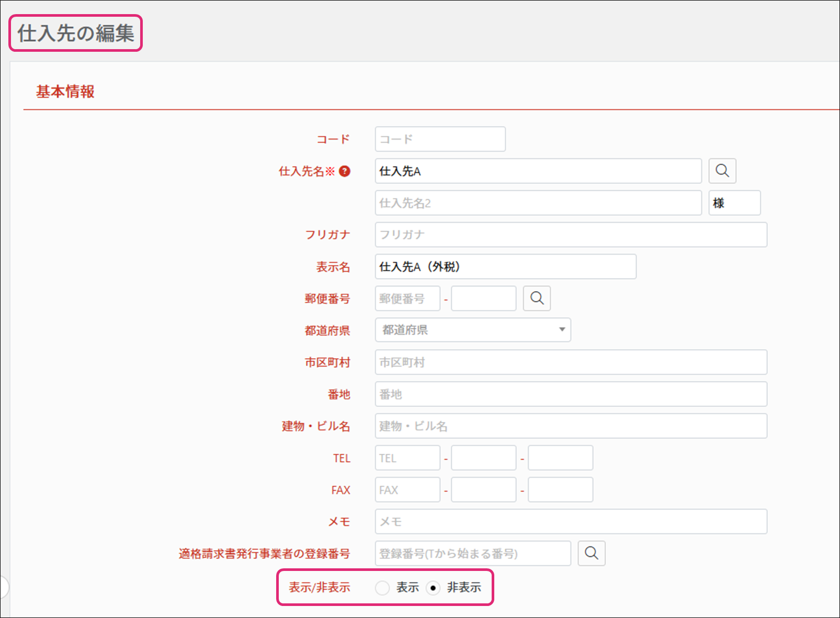Click the red help icon next to 仕入先名
The image size is (840, 618).
pyautogui.click(x=345, y=171)
